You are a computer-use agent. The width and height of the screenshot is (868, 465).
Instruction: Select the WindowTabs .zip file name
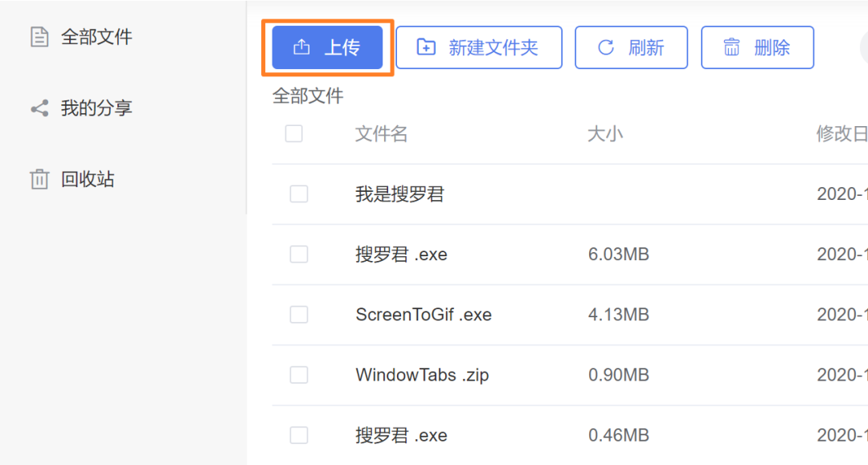(422, 375)
